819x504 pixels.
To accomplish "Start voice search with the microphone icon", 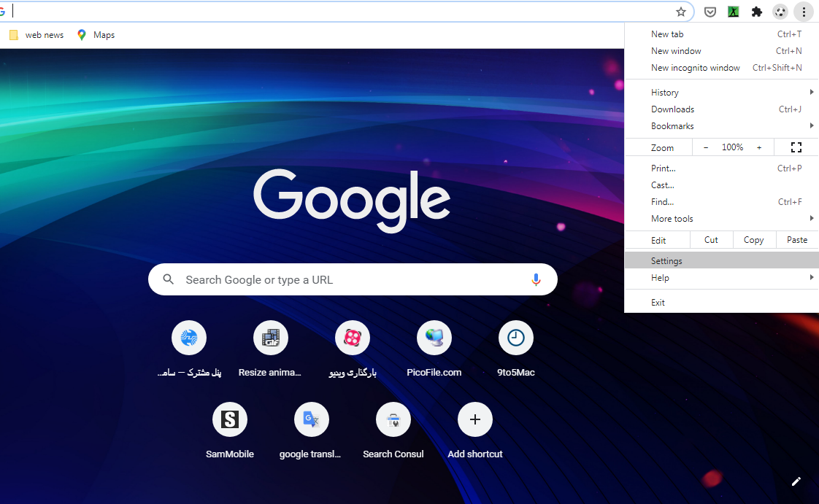I will click(535, 279).
